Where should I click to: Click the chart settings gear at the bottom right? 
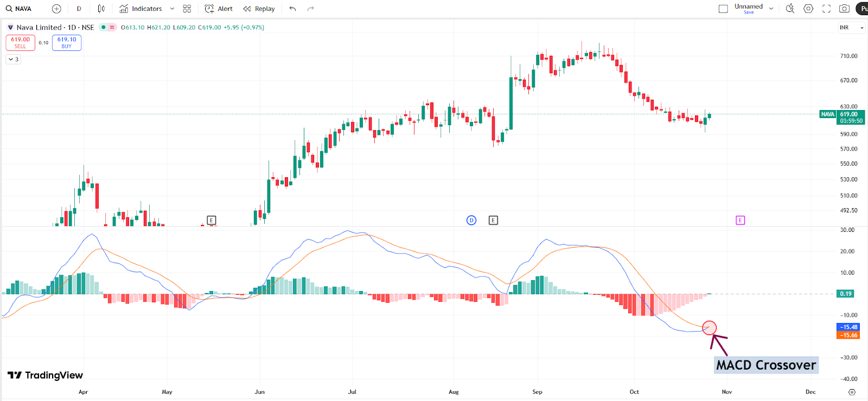pyautogui.click(x=852, y=392)
